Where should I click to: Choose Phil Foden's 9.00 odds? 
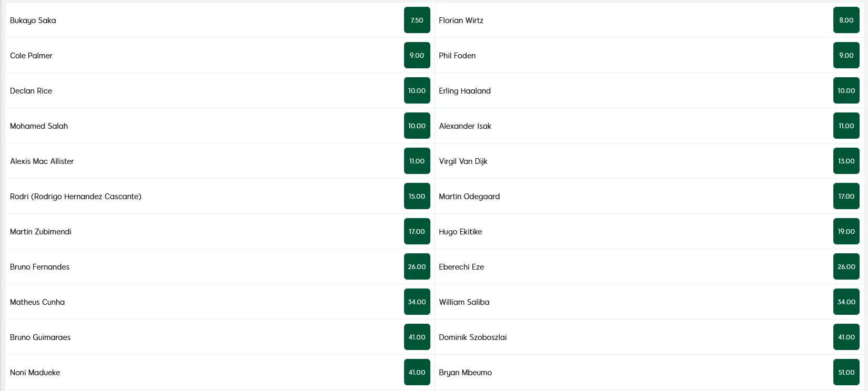tap(846, 55)
